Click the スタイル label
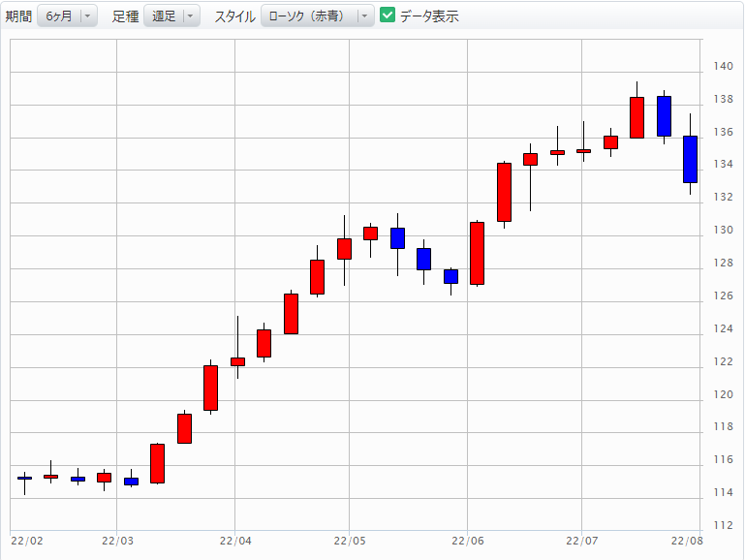The height and width of the screenshot is (560, 745). (x=234, y=16)
